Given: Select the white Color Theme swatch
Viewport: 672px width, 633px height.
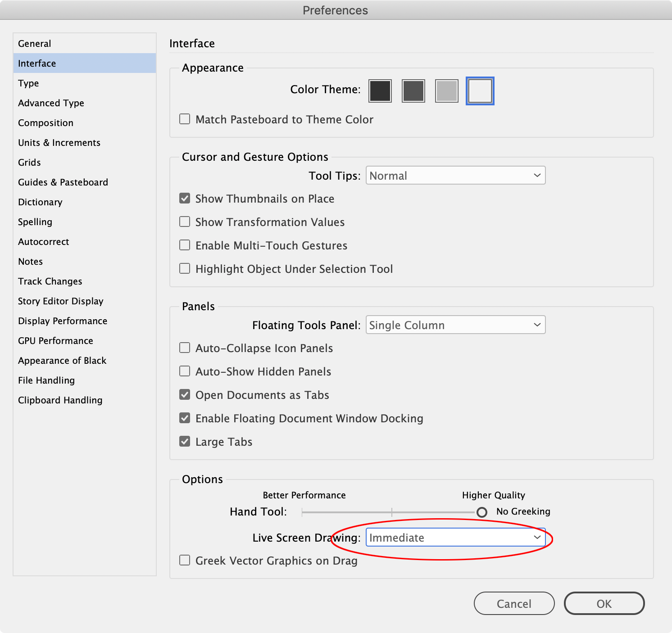Looking at the screenshot, I should 480,90.
